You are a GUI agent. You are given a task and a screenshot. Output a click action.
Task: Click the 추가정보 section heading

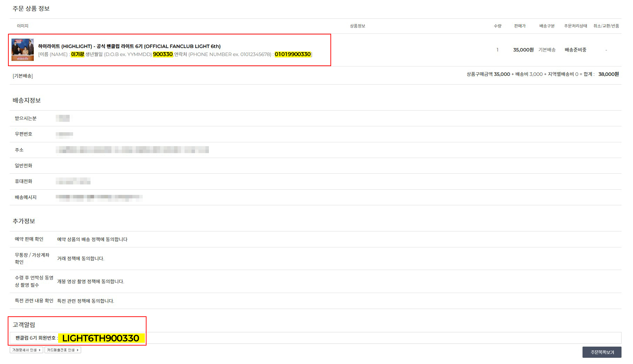coord(24,221)
